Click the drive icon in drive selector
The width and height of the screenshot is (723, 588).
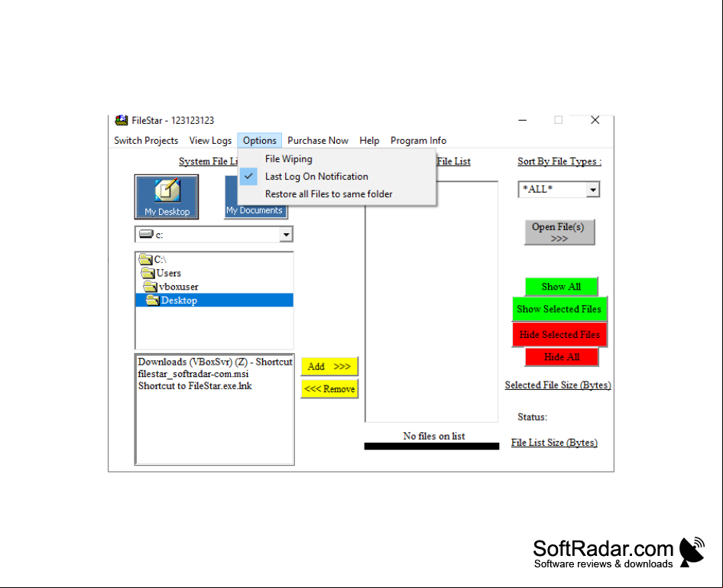146,234
